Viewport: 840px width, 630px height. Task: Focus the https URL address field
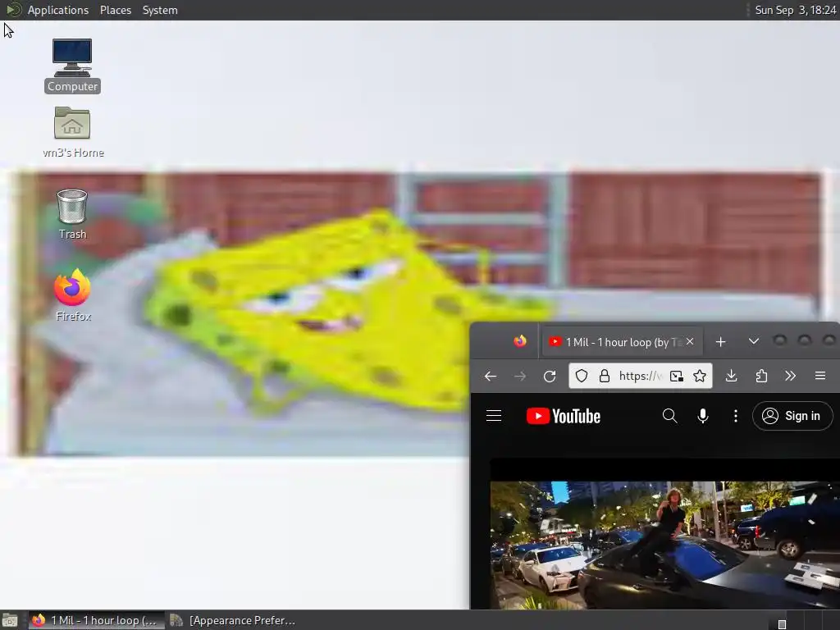(x=640, y=376)
